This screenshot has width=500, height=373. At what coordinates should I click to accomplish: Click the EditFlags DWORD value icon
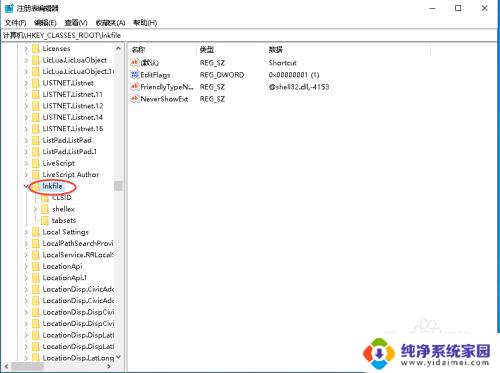(135, 75)
